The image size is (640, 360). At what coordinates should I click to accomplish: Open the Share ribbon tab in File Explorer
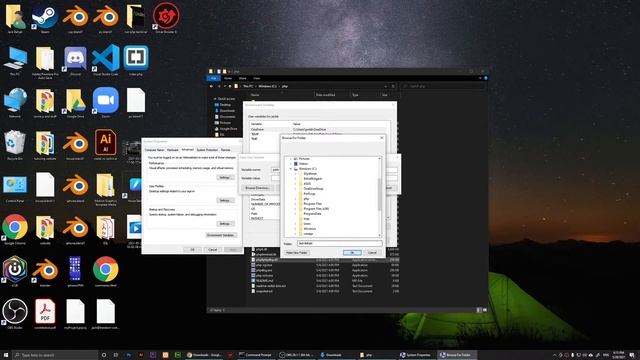tap(242, 78)
